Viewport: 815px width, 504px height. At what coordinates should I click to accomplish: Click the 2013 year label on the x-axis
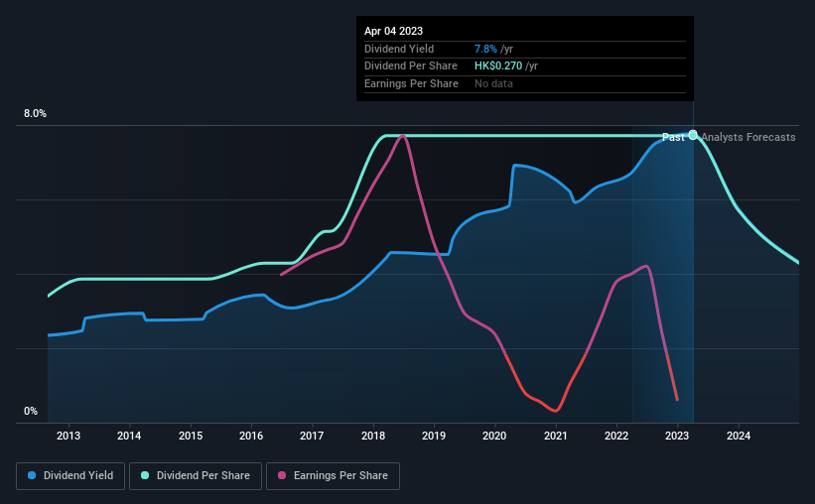click(x=68, y=436)
